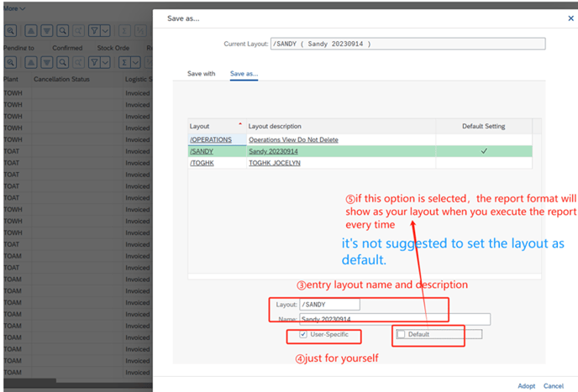
Task: Enable the Default layout checkbox
Action: click(402, 335)
